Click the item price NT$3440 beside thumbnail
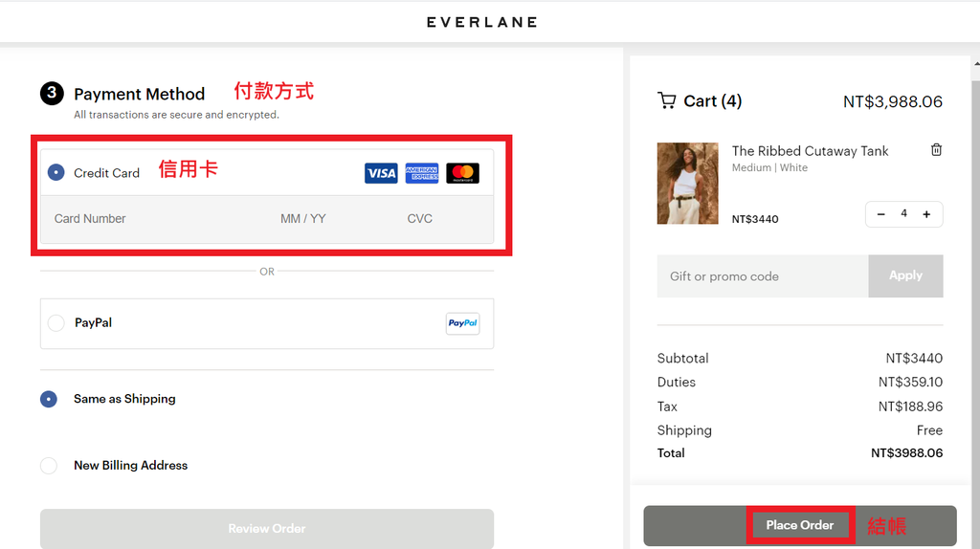Viewport: 980px width, 549px height. 755,219
